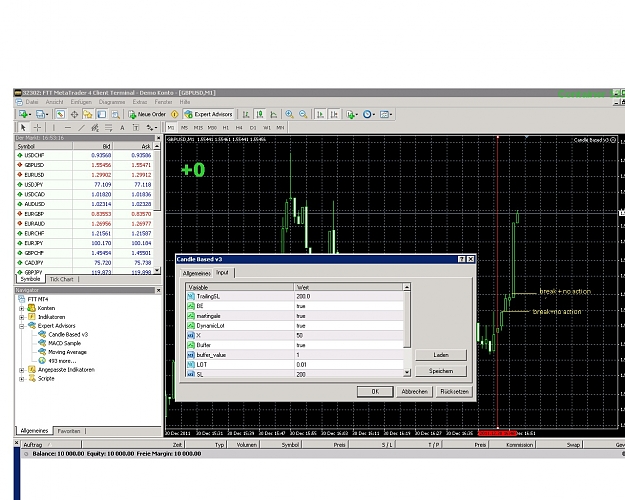
Task: Zoom in on the chart
Action: [289, 114]
